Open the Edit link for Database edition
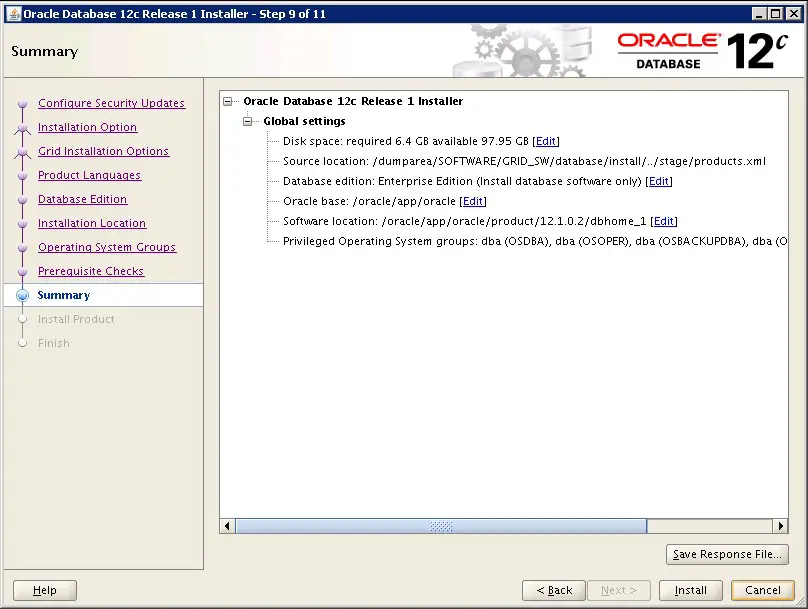The image size is (808, 609). click(x=659, y=181)
